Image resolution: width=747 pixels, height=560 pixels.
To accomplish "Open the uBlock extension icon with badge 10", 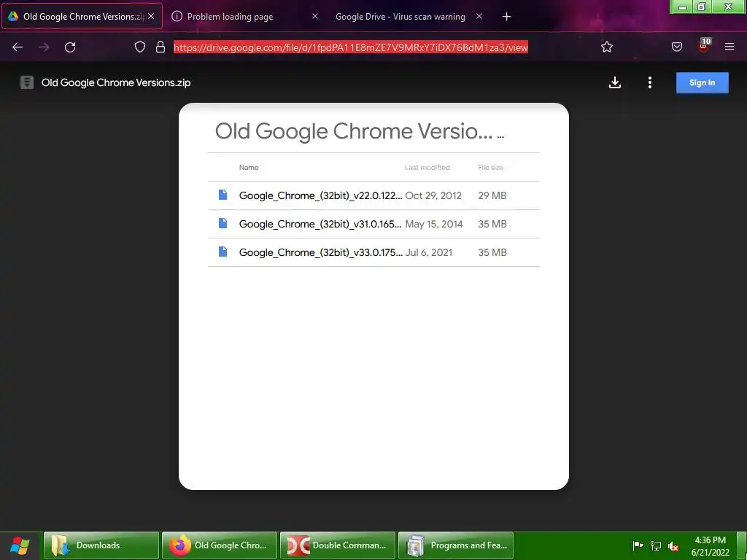I will tap(704, 45).
